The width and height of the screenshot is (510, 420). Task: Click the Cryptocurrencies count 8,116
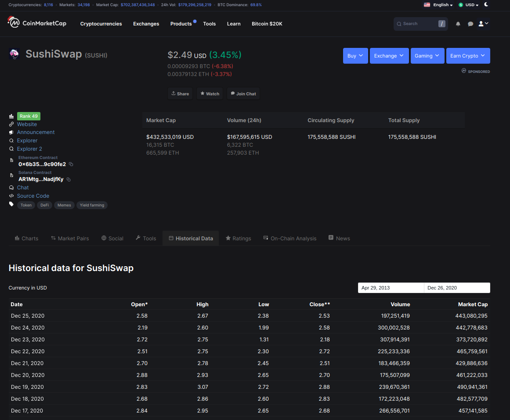tap(48, 5)
